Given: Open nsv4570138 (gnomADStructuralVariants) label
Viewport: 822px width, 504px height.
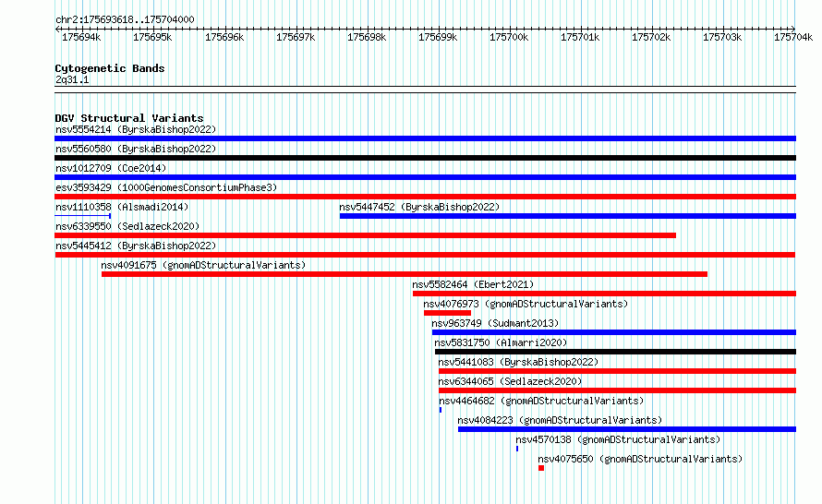Looking at the screenshot, I should [x=618, y=439].
